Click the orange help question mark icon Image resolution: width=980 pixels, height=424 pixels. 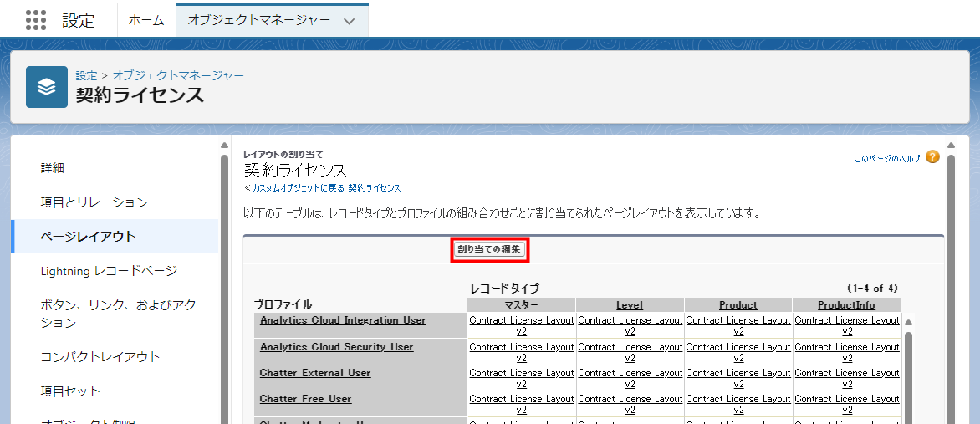tap(932, 157)
